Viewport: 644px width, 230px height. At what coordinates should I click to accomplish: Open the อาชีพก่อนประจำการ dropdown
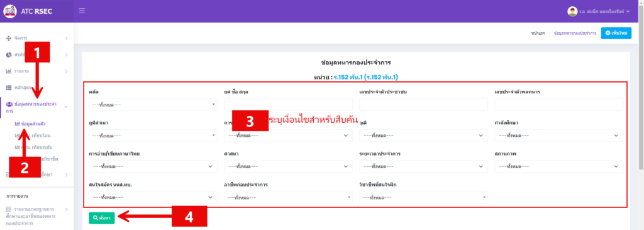pyautogui.click(x=288, y=197)
